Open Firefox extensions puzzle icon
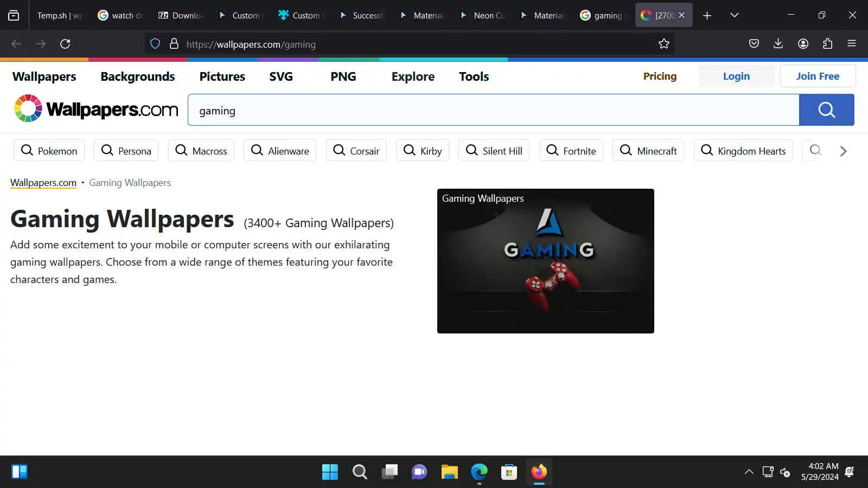The width and height of the screenshot is (868, 488). [827, 44]
